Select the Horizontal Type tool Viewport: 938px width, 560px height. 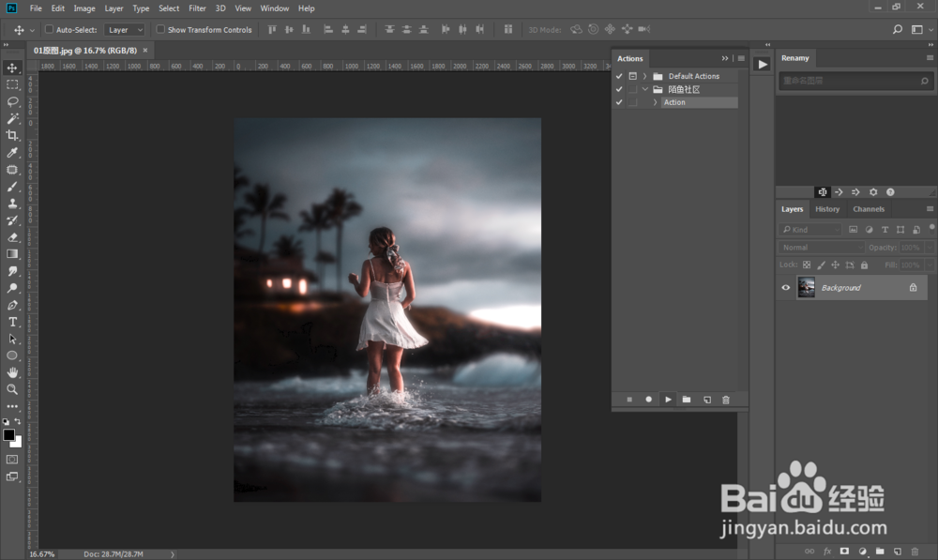[12, 322]
